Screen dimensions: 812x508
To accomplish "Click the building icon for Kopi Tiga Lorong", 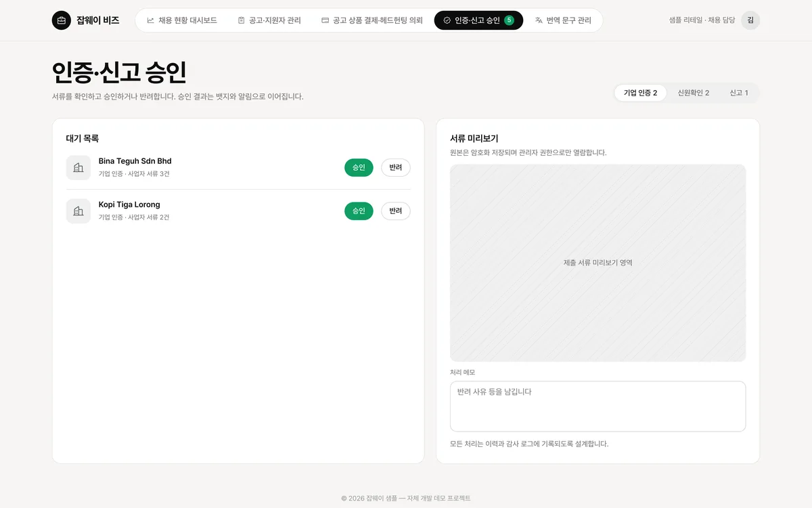I will point(78,211).
